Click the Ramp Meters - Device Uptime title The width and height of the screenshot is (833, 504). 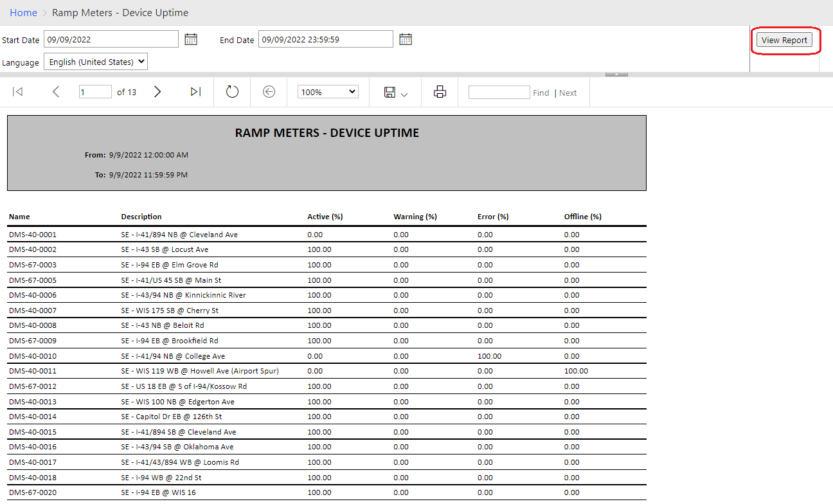[327, 133]
